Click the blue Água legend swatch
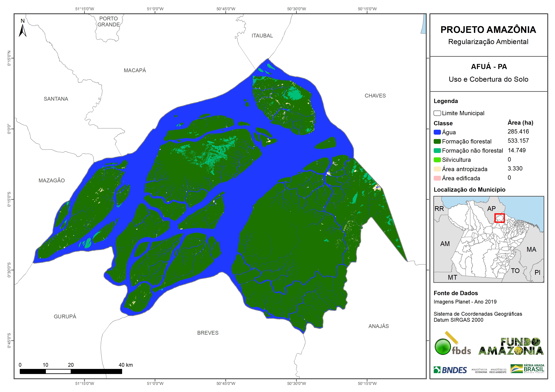 pyautogui.click(x=437, y=132)
